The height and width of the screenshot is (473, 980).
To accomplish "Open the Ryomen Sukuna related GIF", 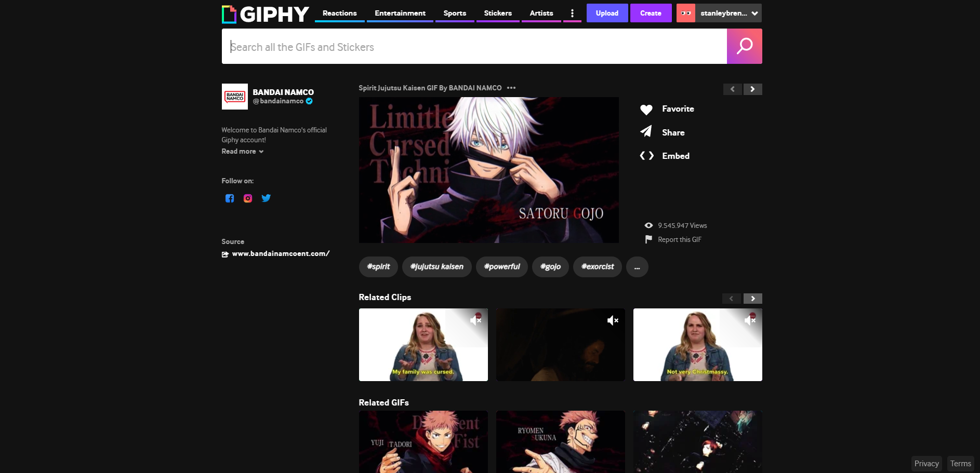I will coord(561,442).
